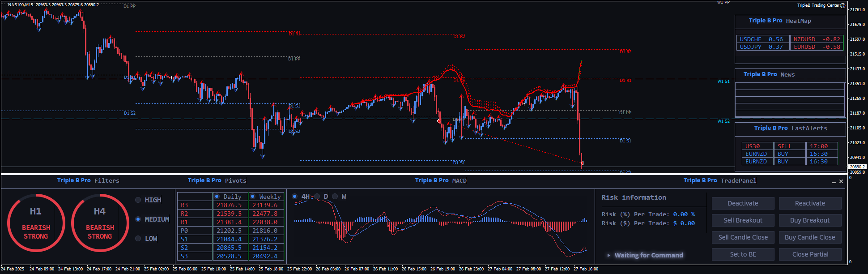Click the Set to BE button

pos(743,254)
